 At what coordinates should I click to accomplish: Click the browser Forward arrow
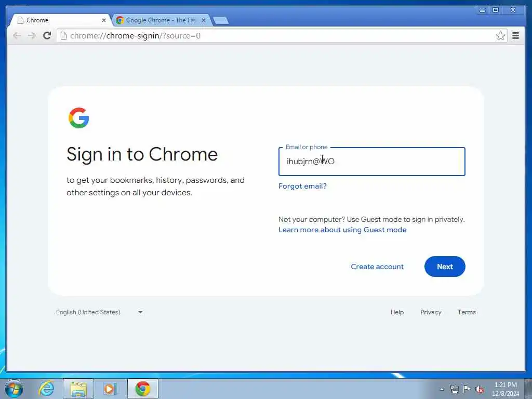click(x=32, y=36)
